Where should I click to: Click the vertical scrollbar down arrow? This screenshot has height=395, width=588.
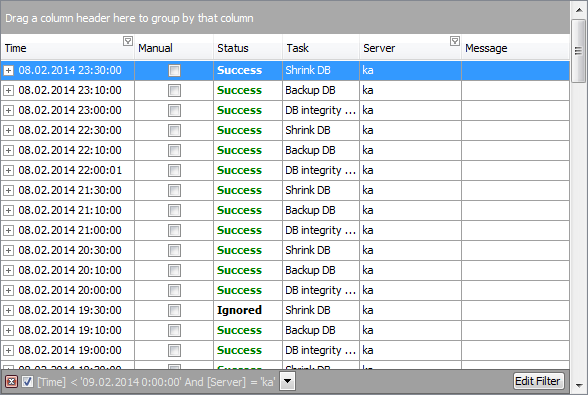(579, 386)
